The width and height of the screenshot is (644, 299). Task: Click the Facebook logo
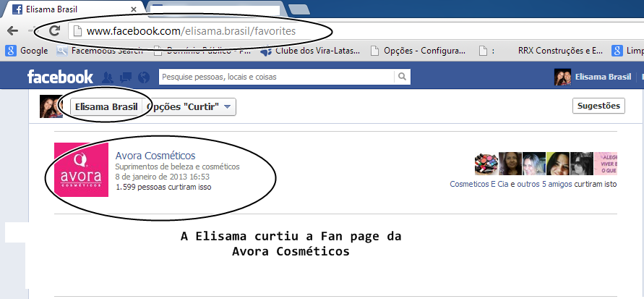(60, 77)
